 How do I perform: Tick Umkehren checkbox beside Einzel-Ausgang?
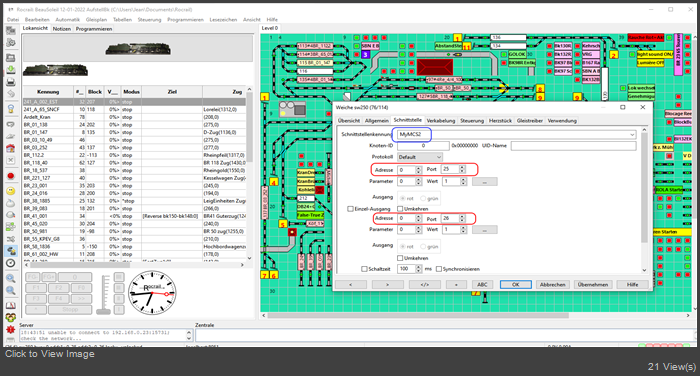(x=400, y=209)
